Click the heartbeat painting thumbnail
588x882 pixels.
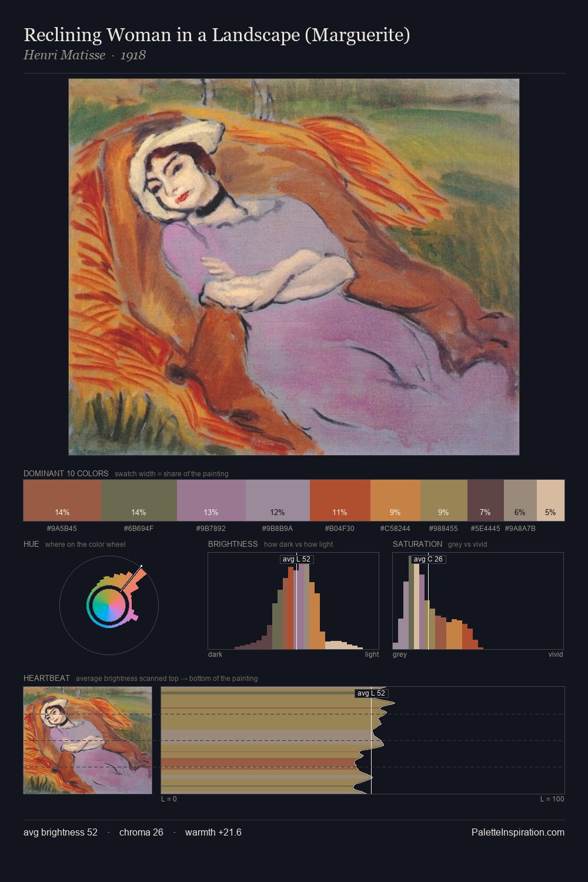pyautogui.click(x=88, y=740)
